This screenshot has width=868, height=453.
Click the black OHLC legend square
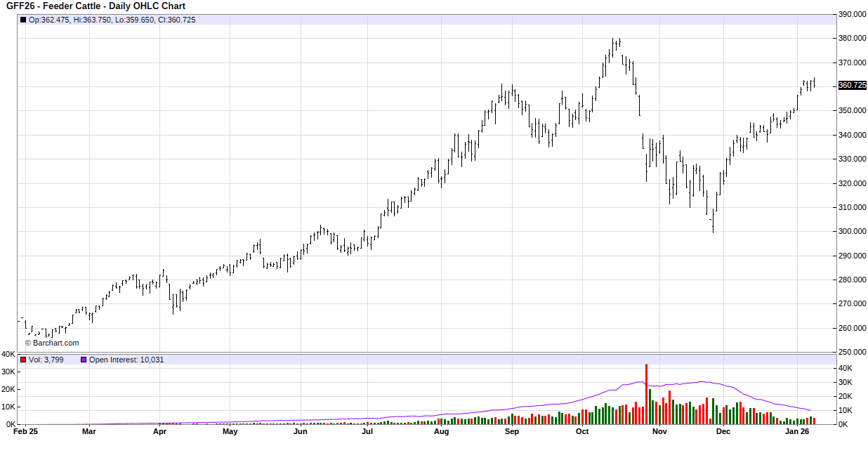click(23, 20)
